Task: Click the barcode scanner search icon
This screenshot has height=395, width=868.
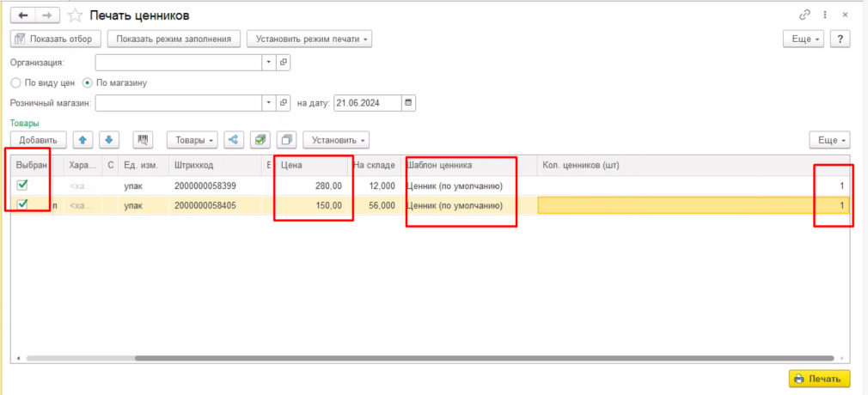Action: [x=144, y=140]
